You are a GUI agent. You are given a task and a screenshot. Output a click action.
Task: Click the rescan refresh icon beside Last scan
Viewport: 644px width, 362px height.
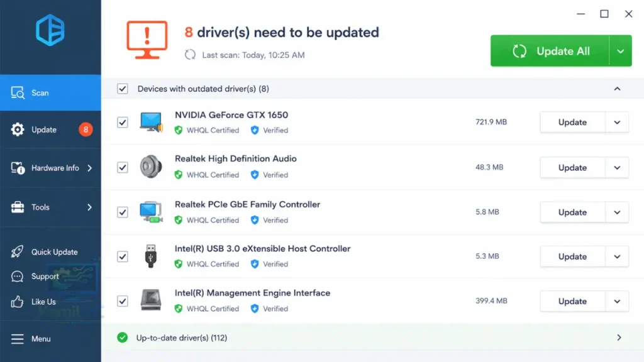pyautogui.click(x=190, y=55)
